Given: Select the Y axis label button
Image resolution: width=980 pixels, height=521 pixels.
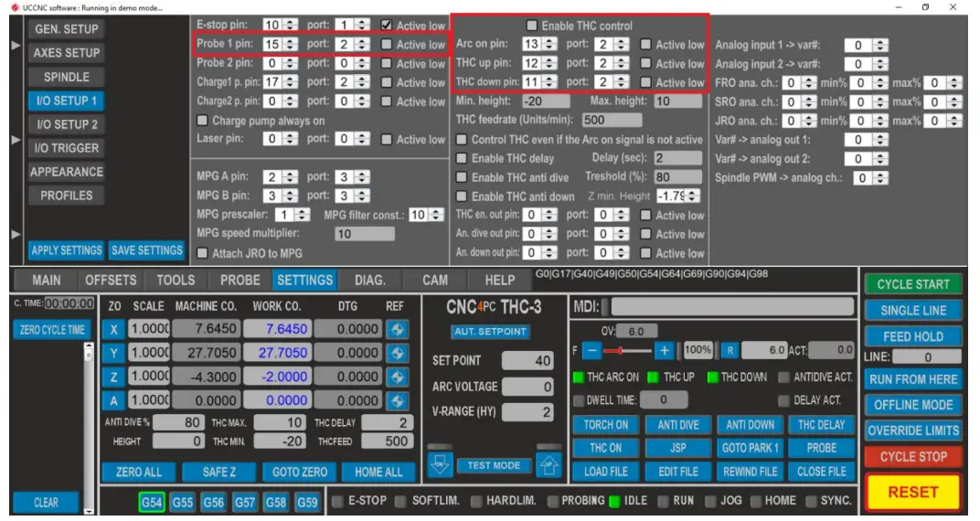Looking at the screenshot, I should pyautogui.click(x=113, y=353).
